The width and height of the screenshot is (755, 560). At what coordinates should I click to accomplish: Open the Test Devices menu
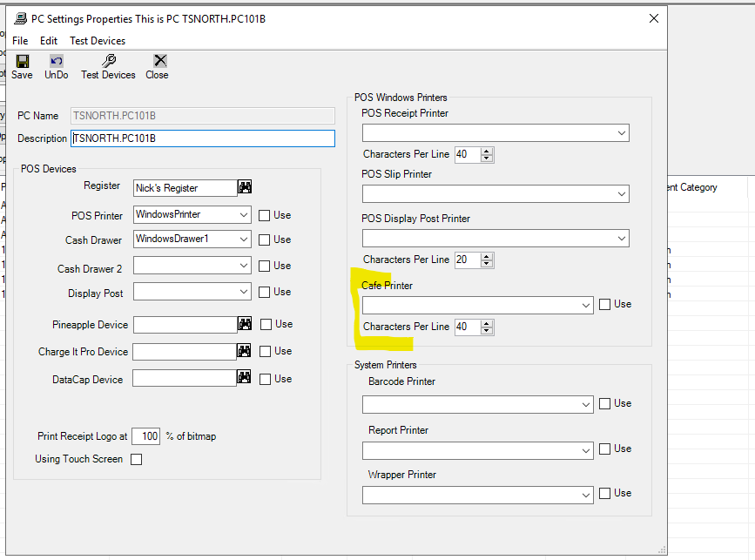tap(98, 41)
